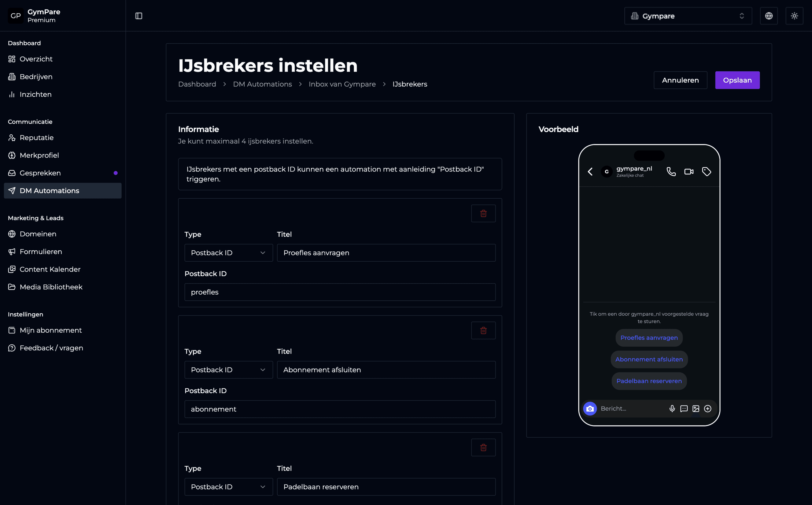Viewport: 812px width, 505px height.
Task: Follow Dashboard breadcrumb link
Action: (x=197, y=84)
